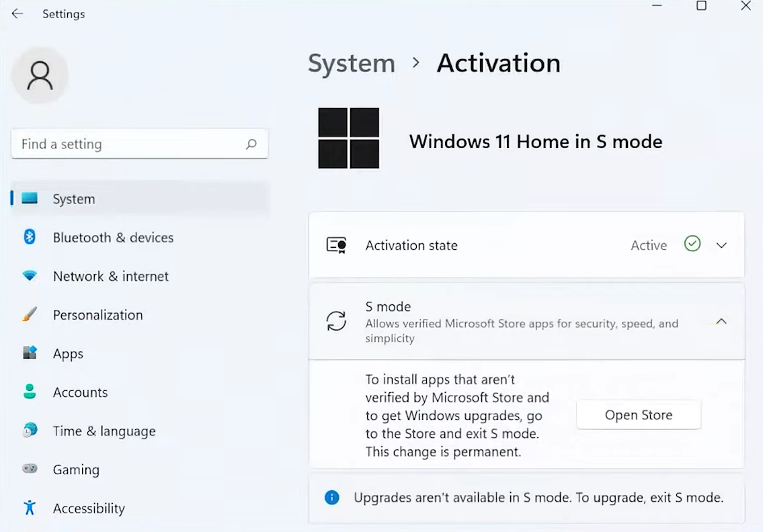Click the search magnifier icon
Viewport: 763px width, 532px height.
(251, 144)
